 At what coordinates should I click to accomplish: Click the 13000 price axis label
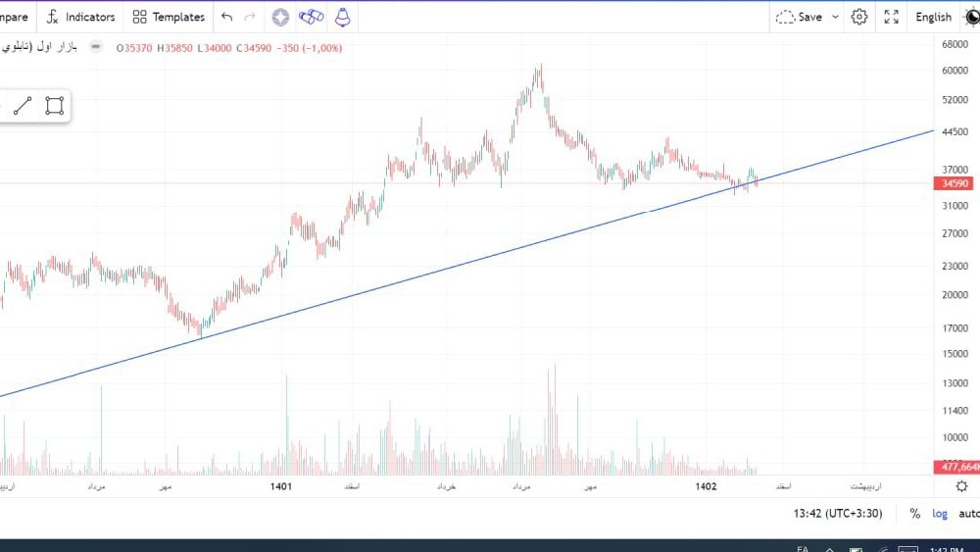(x=955, y=383)
